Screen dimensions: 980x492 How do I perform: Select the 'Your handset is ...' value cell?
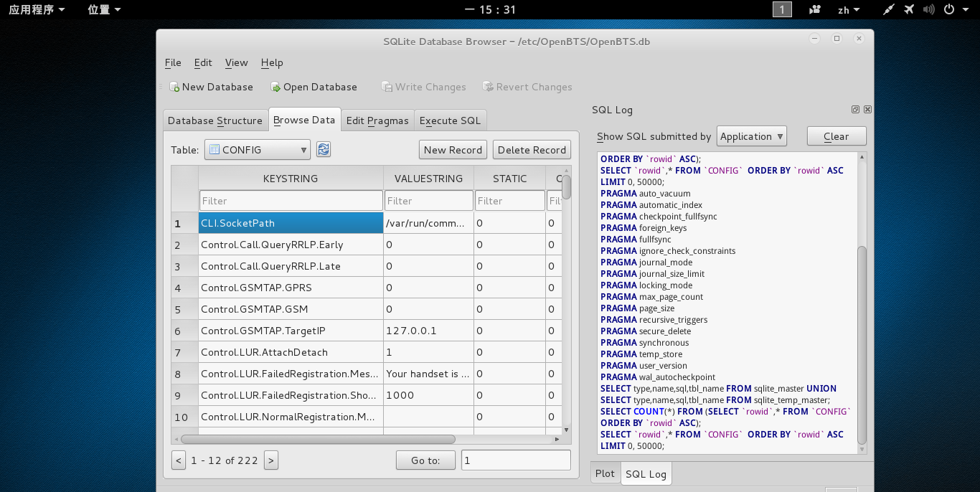(x=429, y=374)
